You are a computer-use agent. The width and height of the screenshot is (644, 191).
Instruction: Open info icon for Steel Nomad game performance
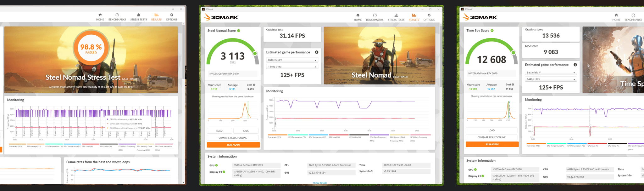tap(317, 52)
